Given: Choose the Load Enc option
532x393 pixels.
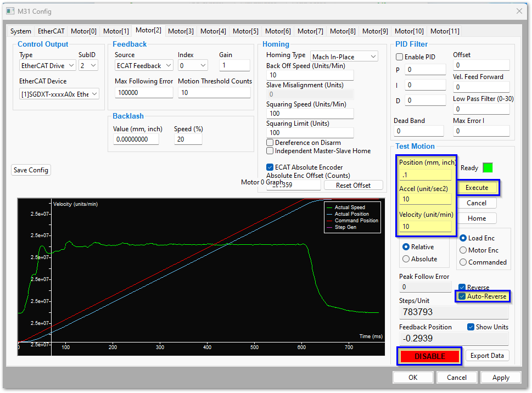Looking at the screenshot, I should pyautogui.click(x=463, y=238).
